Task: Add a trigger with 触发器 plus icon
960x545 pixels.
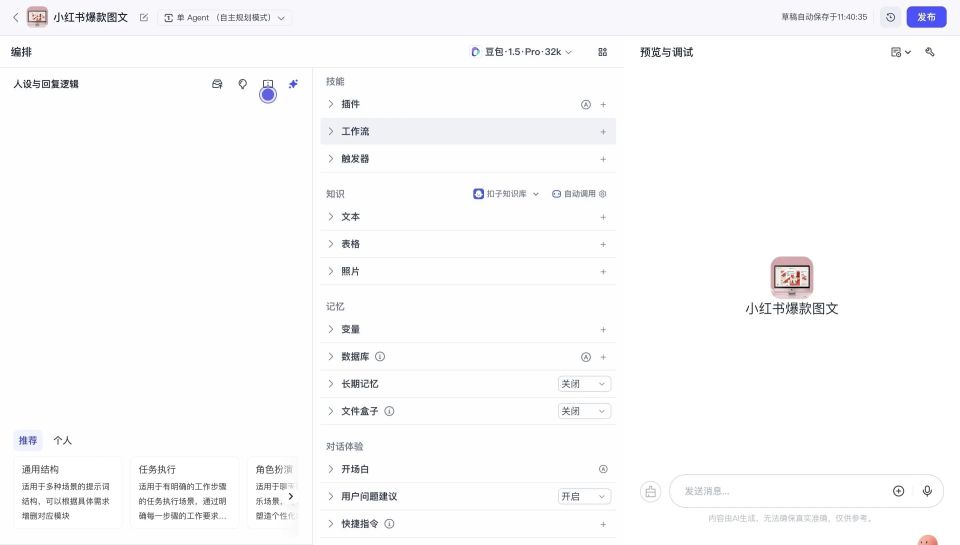Action: tap(603, 159)
